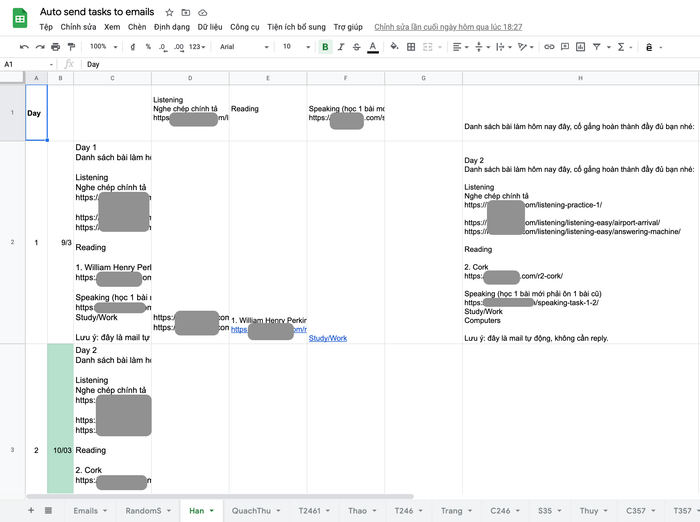Open the Định dạng menu

pyautogui.click(x=171, y=27)
